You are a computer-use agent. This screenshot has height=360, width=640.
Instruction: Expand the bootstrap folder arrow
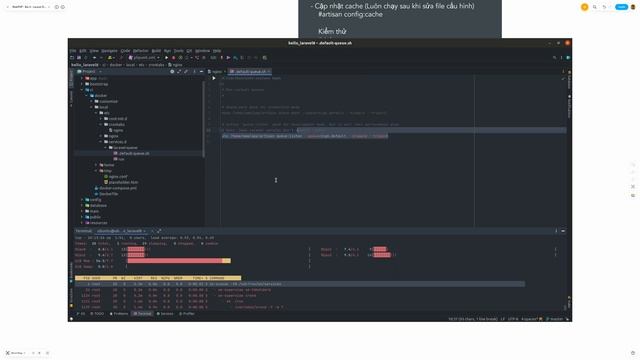82,84
